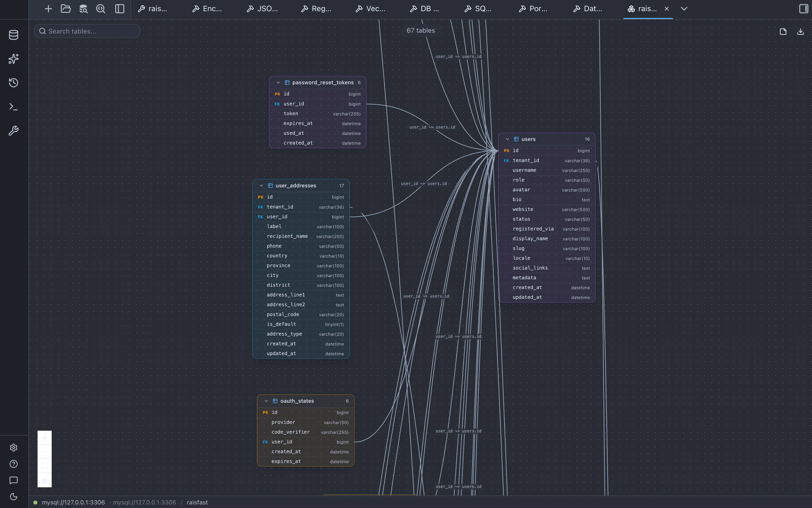Viewport: 812px width, 508px height.
Task: Open the AI sparkles sidebar icon
Action: (13, 59)
